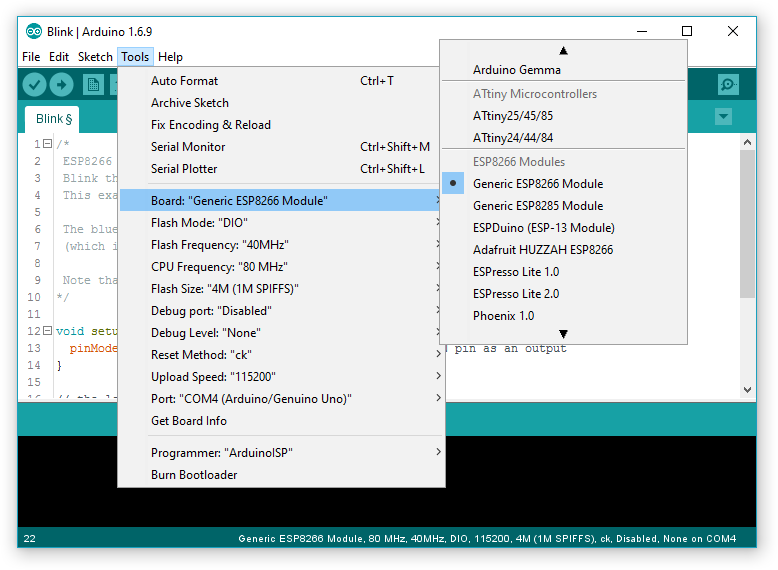
Task: Expand the CPU Frequency "80 MHz" submenu
Action: [281, 266]
